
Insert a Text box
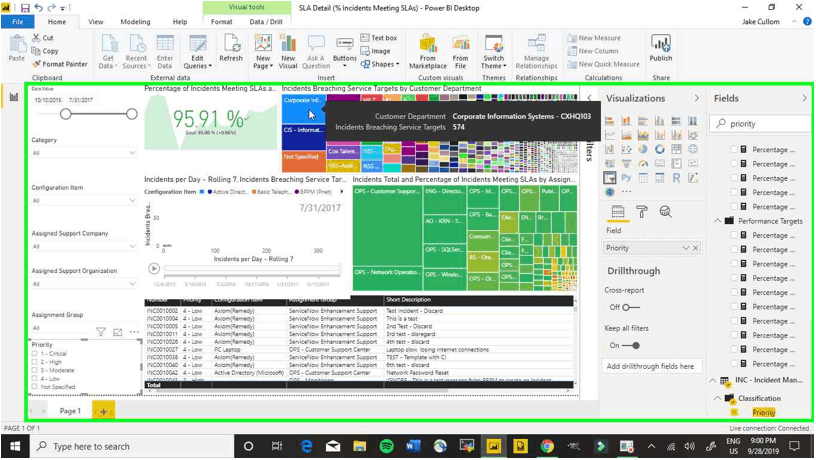[x=379, y=38]
